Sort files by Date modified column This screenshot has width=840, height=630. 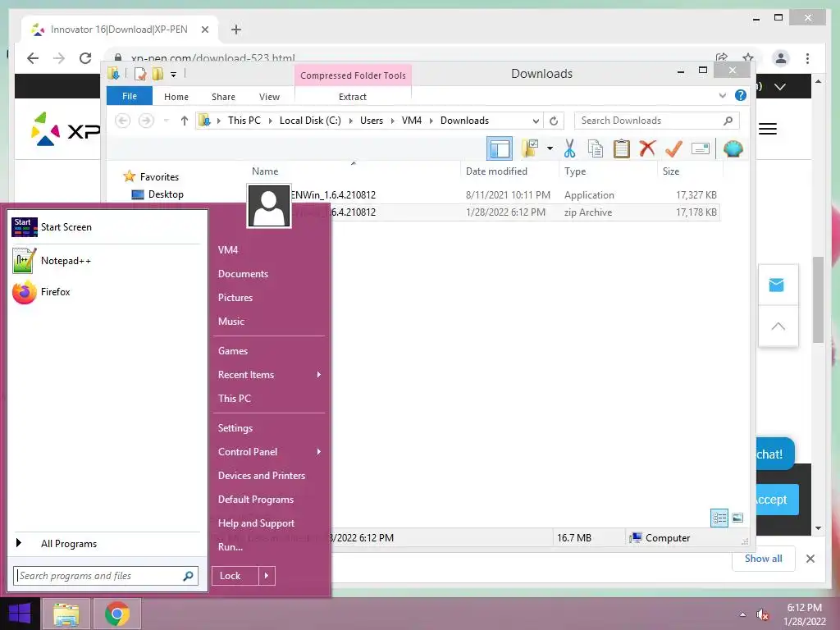pyautogui.click(x=496, y=171)
